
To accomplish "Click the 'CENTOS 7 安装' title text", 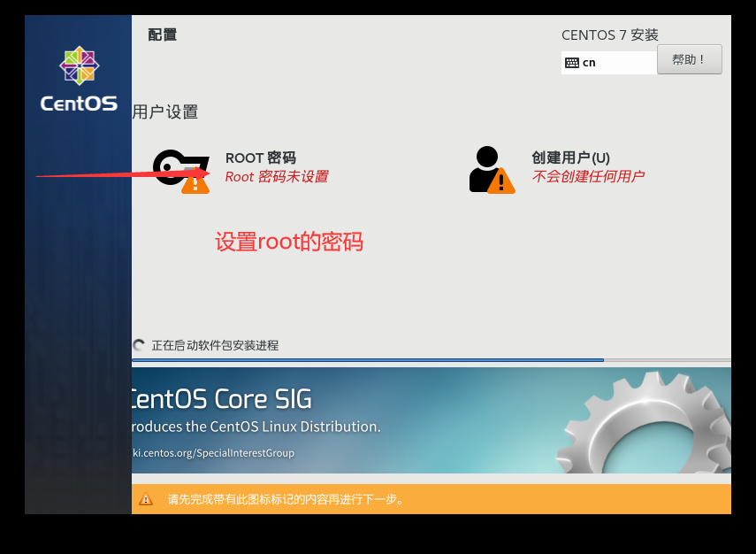I will (610, 35).
